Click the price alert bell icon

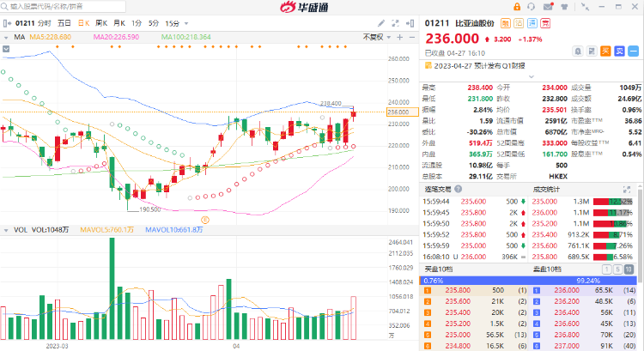(578, 51)
